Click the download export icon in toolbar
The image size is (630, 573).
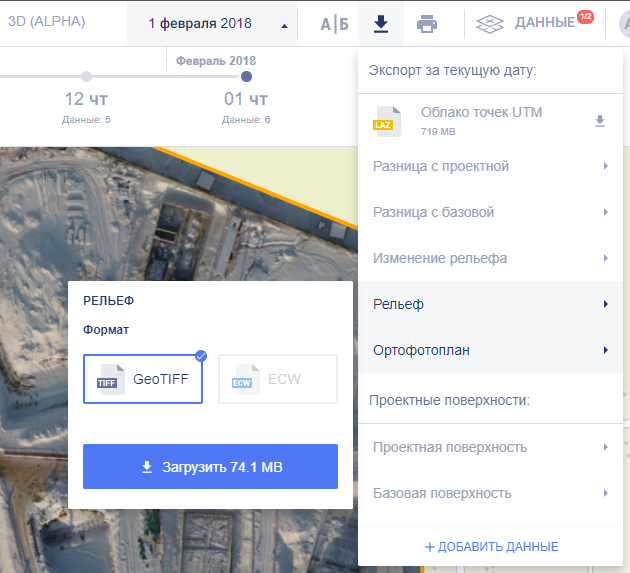[x=380, y=23]
